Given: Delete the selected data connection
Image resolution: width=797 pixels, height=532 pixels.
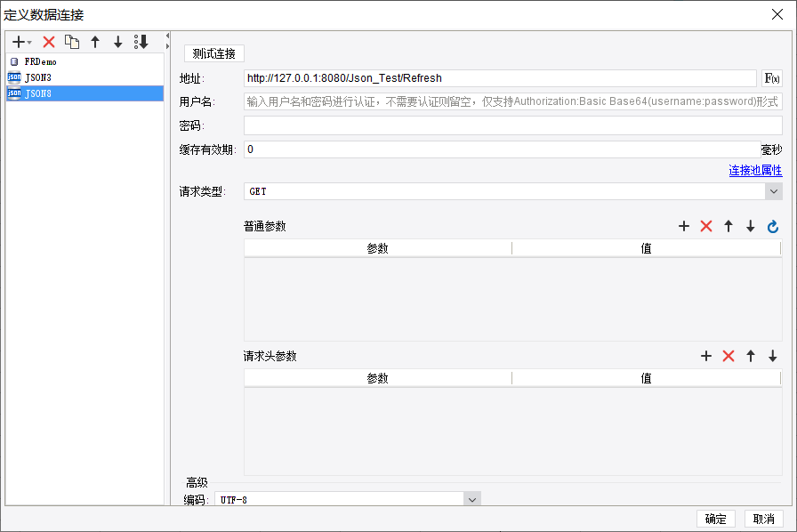Looking at the screenshot, I should pyautogui.click(x=49, y=42).
